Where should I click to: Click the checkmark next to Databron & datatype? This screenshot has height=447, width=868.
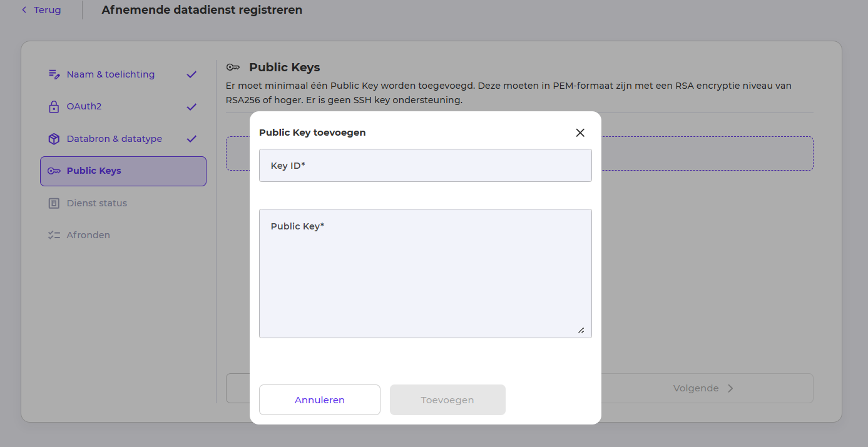click(191, 138)
